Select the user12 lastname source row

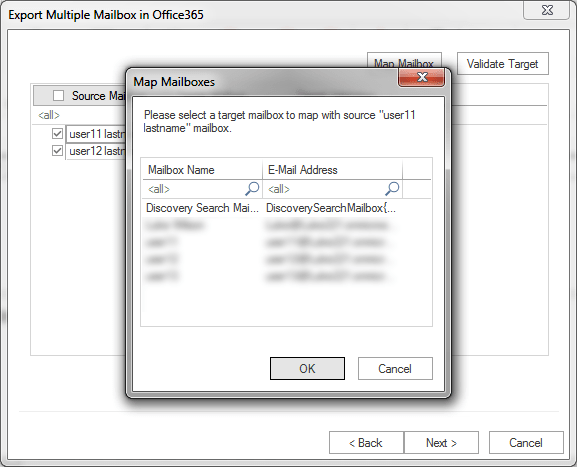(x=96, y=151)
